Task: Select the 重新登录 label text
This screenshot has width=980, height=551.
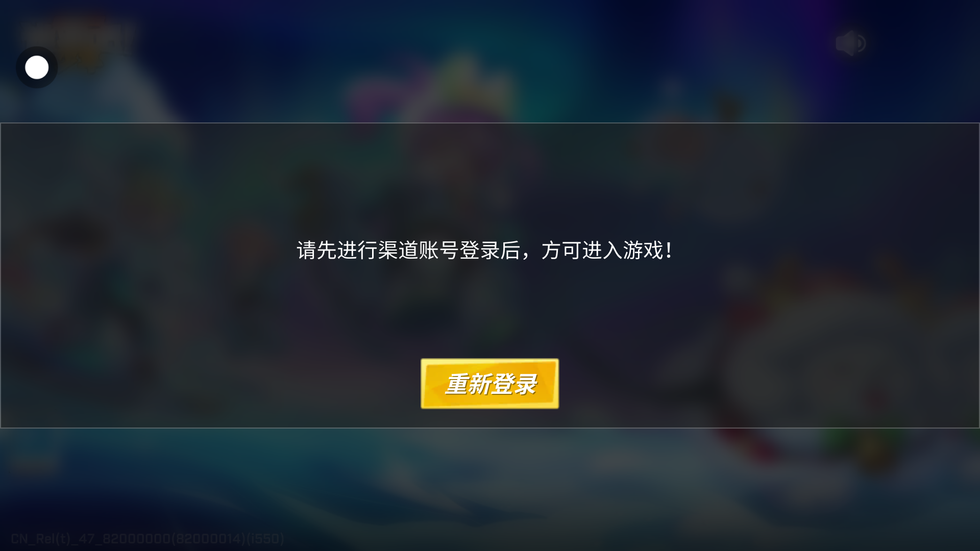Action: click(491, 384)
